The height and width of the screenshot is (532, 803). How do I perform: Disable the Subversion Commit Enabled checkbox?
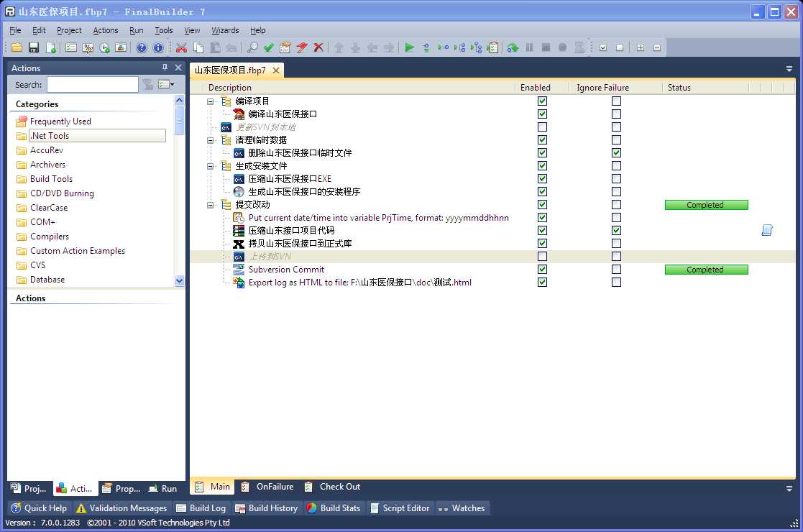click(542, 270)
